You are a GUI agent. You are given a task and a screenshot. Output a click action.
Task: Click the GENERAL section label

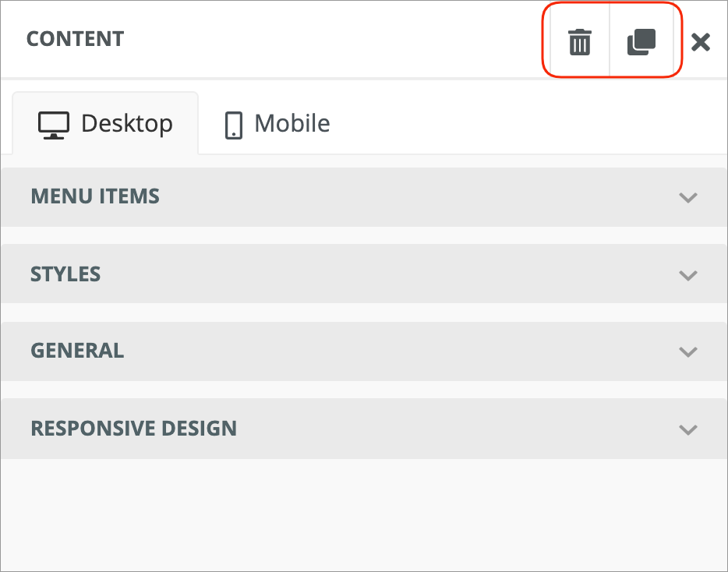pos(77,351)
